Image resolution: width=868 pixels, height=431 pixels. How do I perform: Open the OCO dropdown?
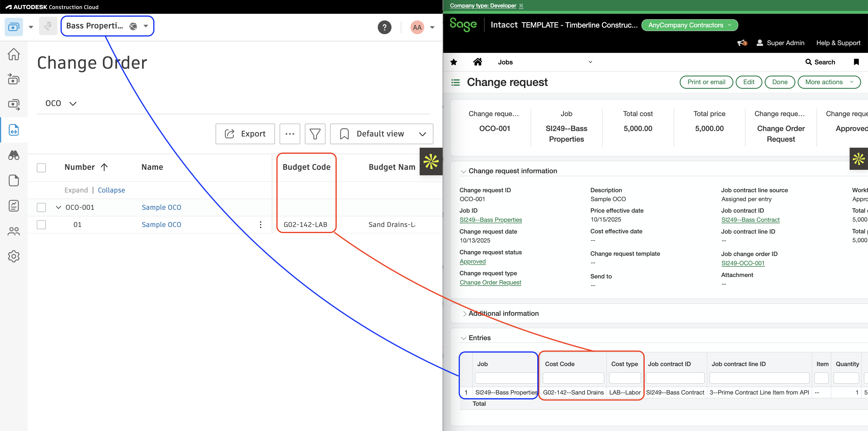61,103
